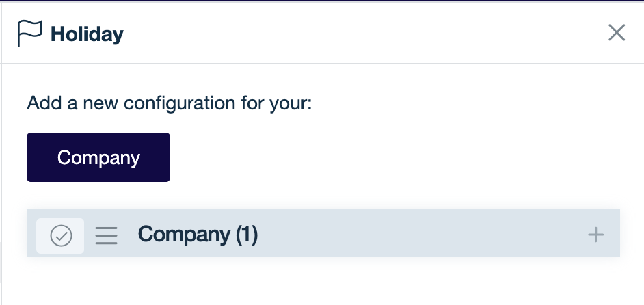Dismiss the panel using the X icon
This screenshot has width=644, height=305.
tap(617, 33)
